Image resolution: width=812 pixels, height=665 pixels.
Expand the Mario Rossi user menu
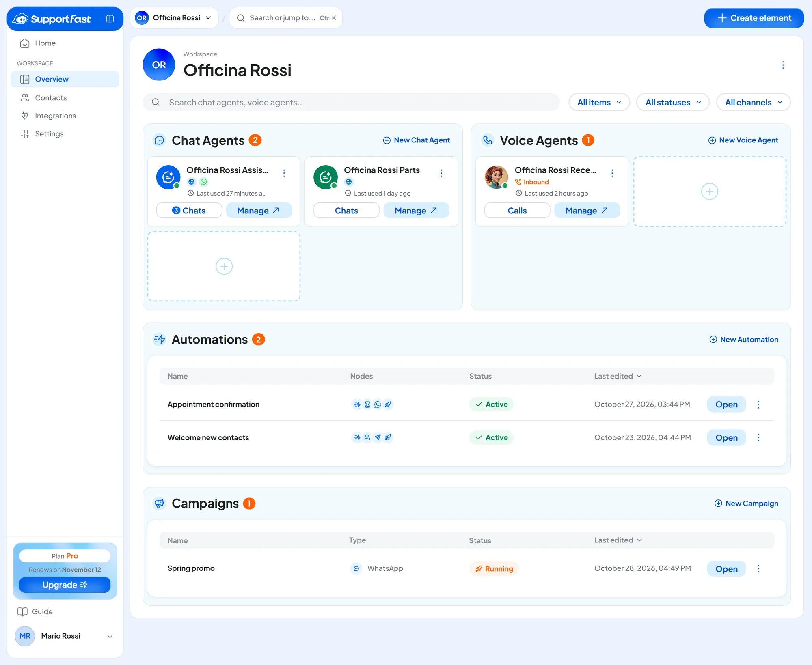(x=65, y=636)
